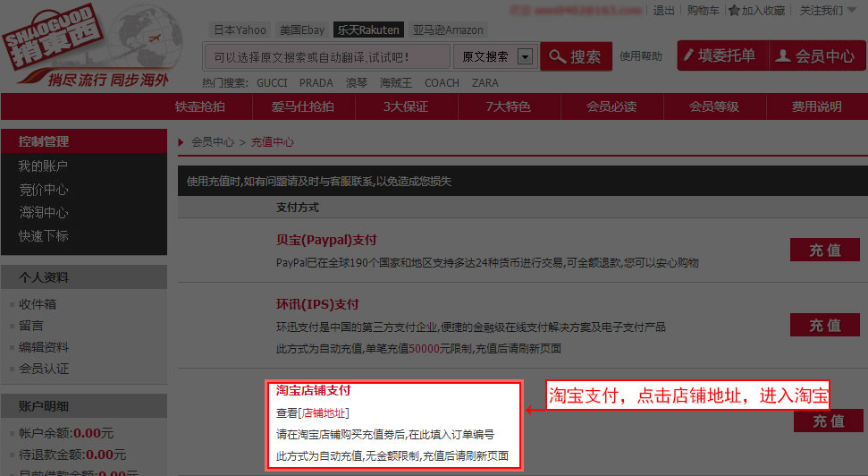Open the 贝宝(Paypal)支付 title
868x476 pixels.
(326, 240)
